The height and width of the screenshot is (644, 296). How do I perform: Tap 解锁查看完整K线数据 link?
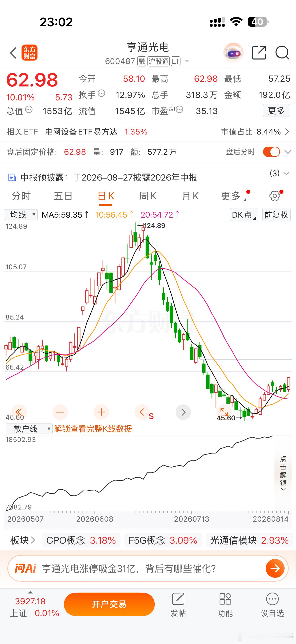93,429
